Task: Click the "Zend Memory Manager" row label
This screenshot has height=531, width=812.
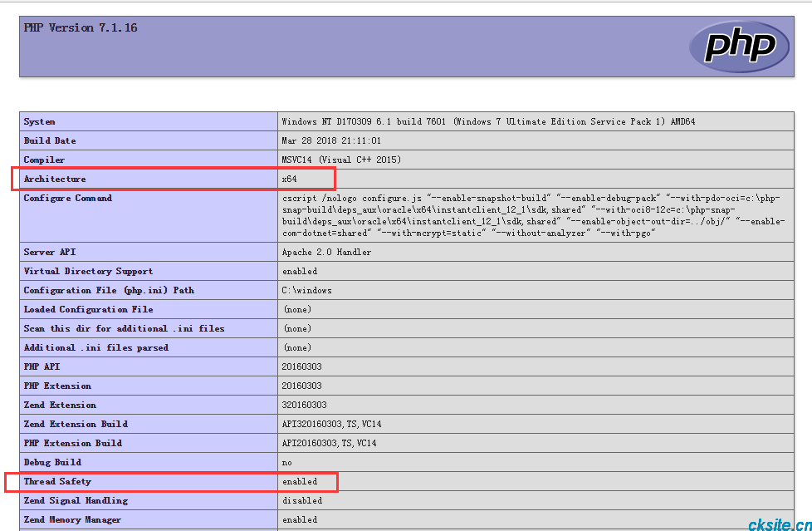Action: pos(72,520)
